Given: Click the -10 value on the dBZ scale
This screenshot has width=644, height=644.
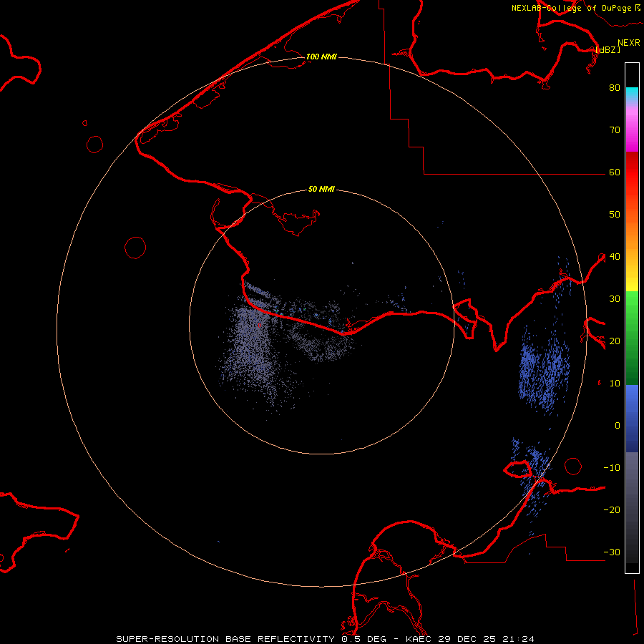Looking at the screenshot, I should 612,468.
